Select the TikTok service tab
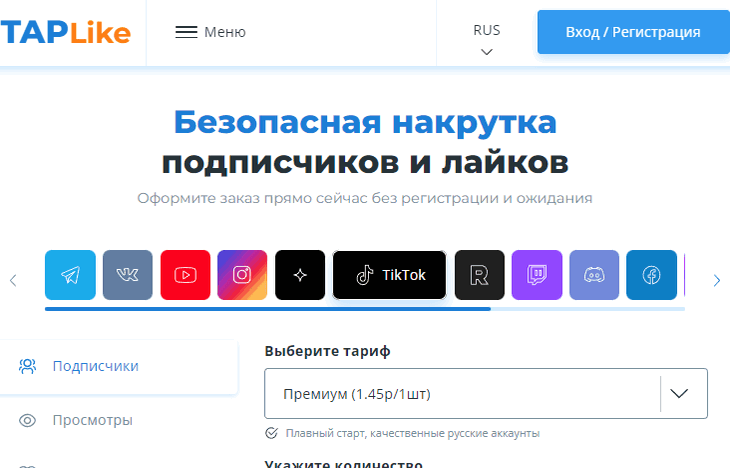This screenshot has width=730, height=468. pyautogui.click(x=389, y=275)
